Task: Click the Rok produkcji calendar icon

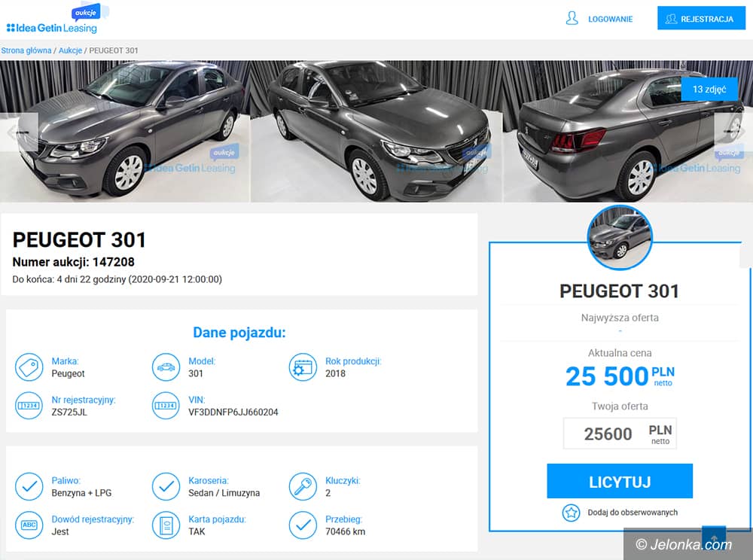Action: [303, 367]
